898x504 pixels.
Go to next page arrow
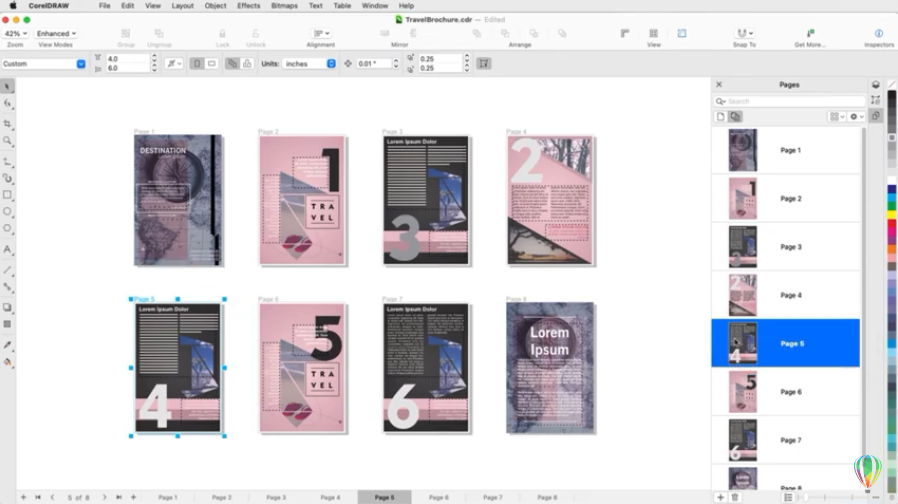(104, 497)
